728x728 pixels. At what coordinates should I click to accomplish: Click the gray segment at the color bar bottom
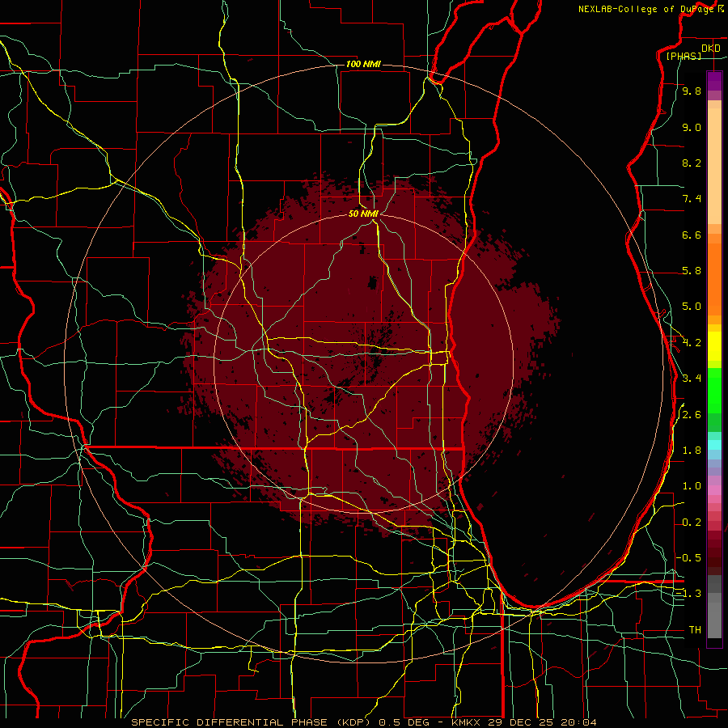[714, 620]
